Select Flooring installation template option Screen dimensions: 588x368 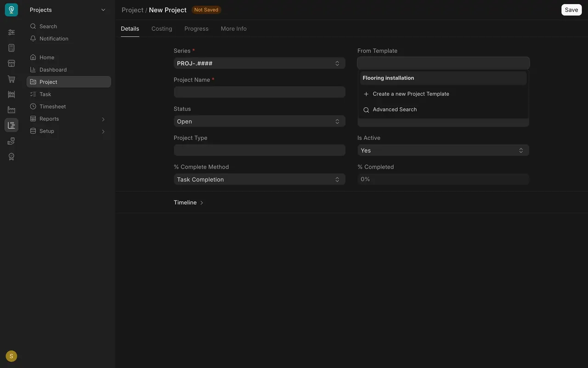pyautogui.click(x=443, y=78)
